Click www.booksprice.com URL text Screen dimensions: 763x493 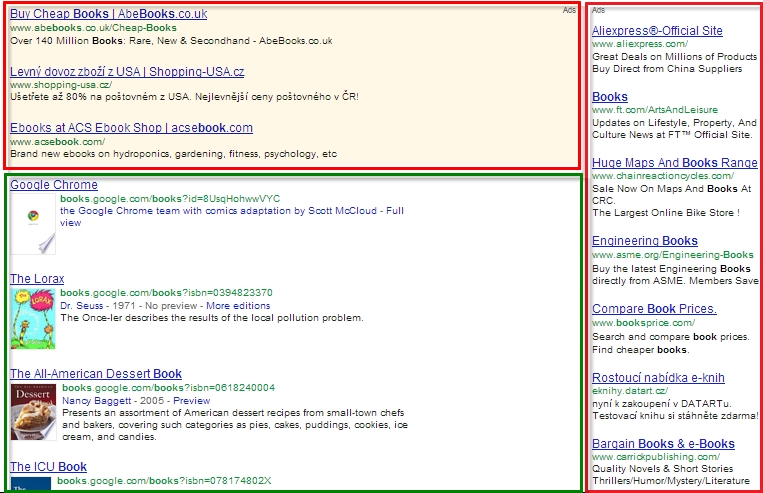coord(643,323)
